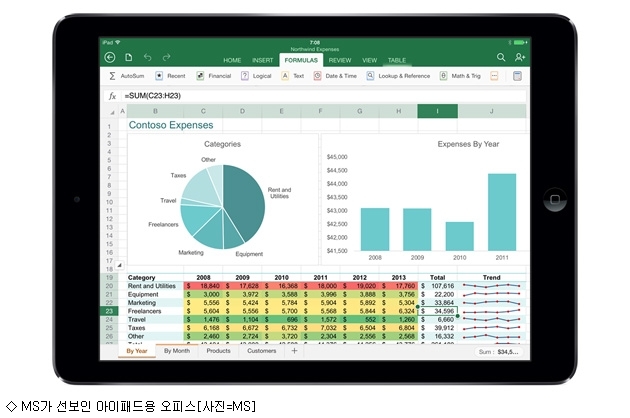This screenshot has width=630, height=418.
Task: Select row 20 header
Action: [109, 286]
